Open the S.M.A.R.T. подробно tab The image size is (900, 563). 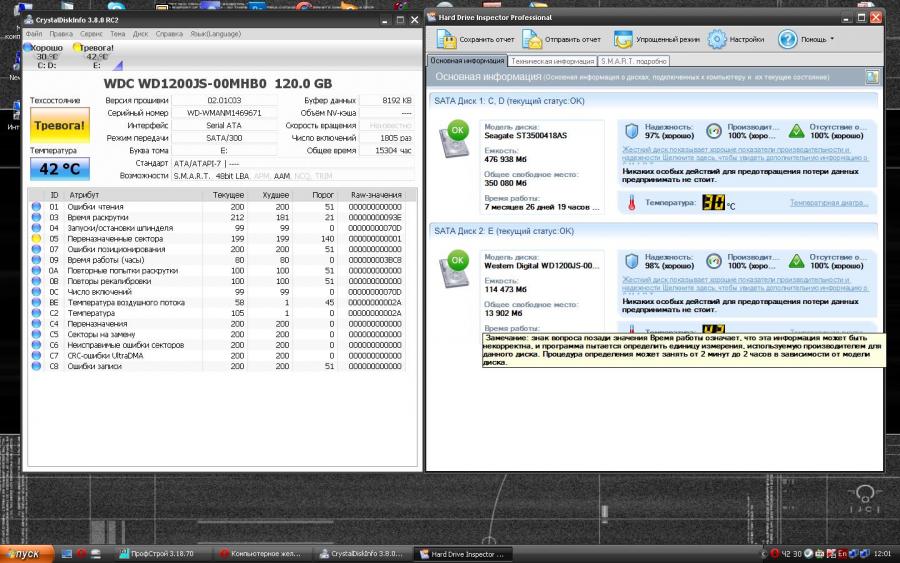(634, 61)
